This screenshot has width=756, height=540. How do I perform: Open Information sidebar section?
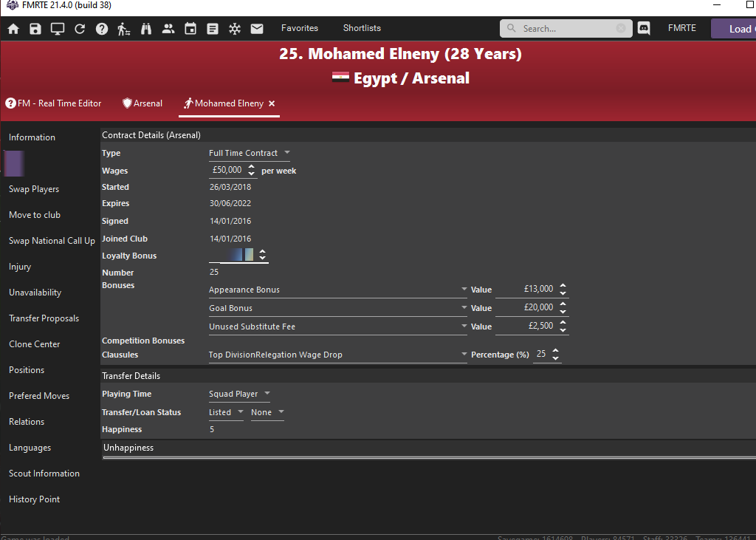(x=32, y=137)
